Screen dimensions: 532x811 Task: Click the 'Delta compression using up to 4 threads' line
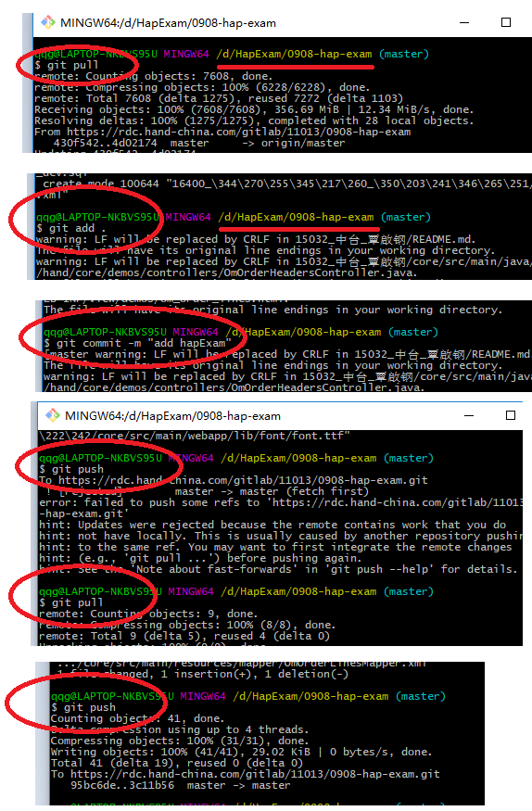pos(180,729)
